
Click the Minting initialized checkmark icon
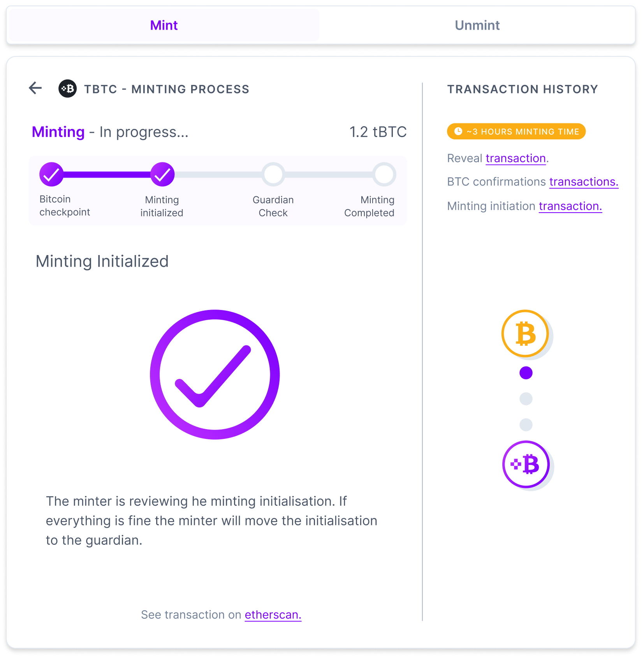click(162, 174)
